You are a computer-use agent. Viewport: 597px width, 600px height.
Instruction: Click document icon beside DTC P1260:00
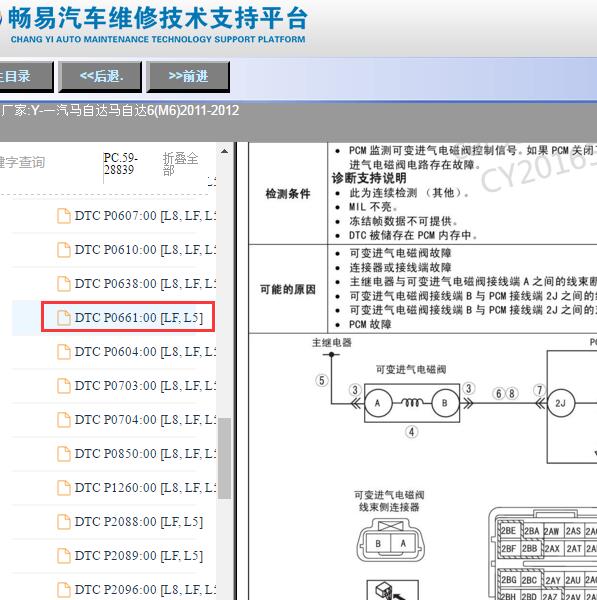[64, 488]
